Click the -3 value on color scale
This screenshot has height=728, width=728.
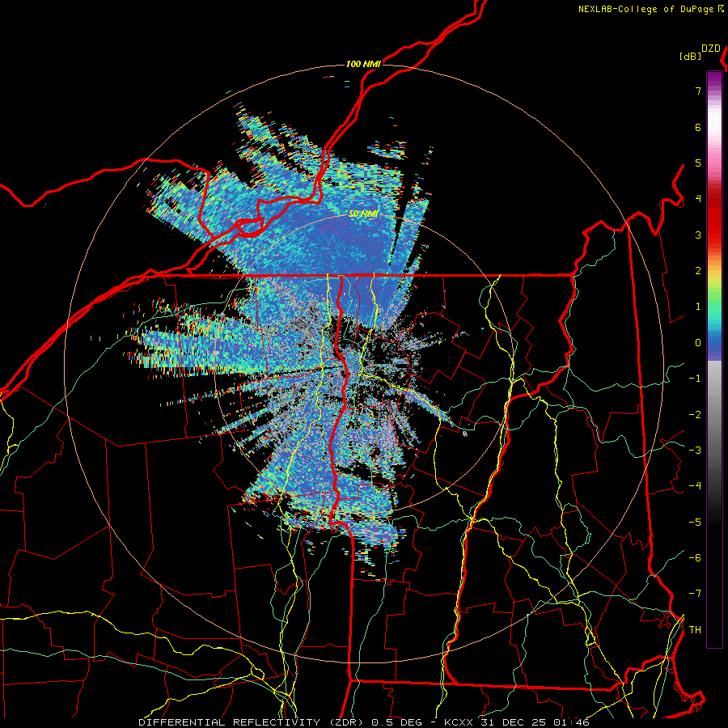click(x=695, y=450)
